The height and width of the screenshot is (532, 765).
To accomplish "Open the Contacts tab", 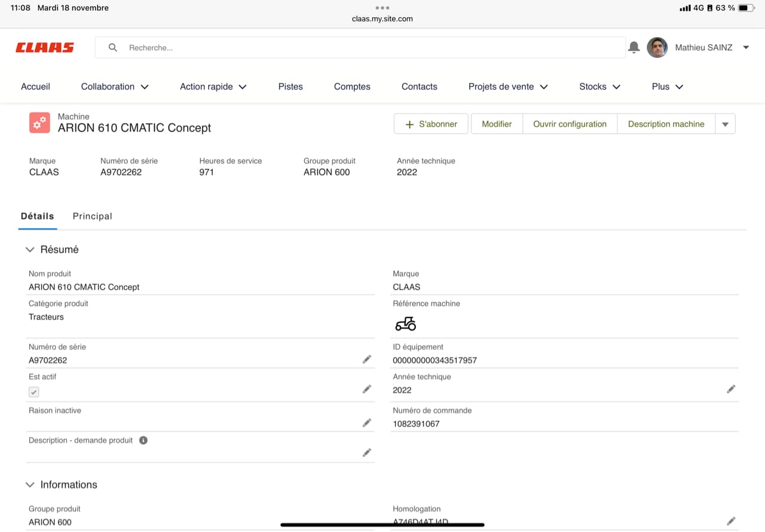I will pos(420,87).
